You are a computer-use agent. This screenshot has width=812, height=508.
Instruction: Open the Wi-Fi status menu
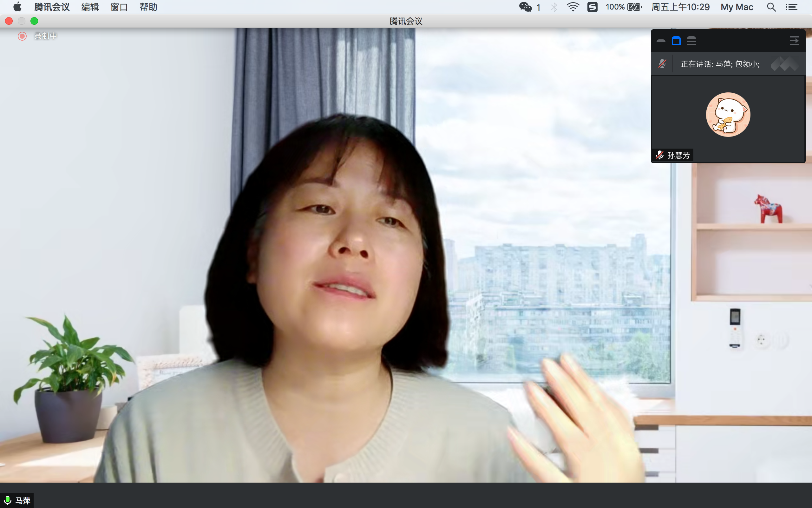[573, 7]
